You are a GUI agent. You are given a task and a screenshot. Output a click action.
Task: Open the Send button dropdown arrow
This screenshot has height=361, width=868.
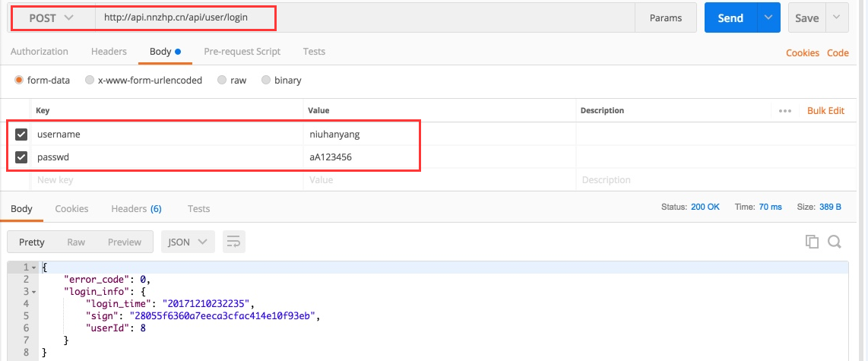click(x=768, y=17)
